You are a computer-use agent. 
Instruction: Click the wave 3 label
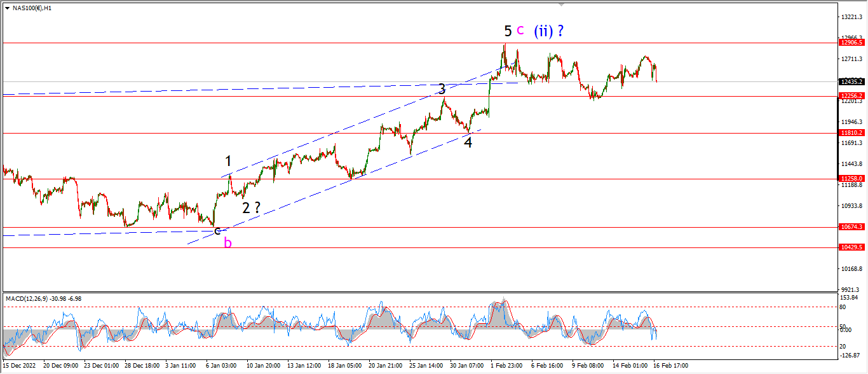(x=442, y=89)
